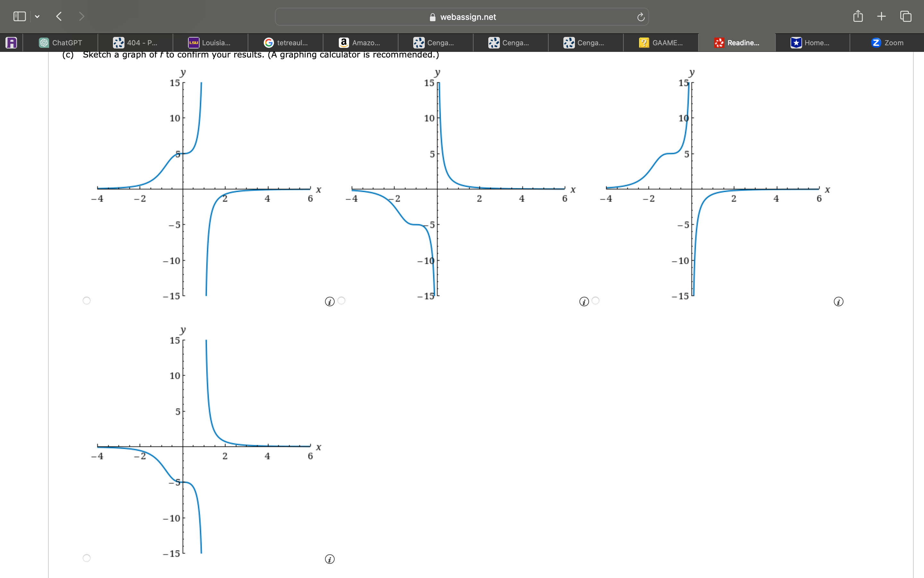Switch to the Zoom tab

point(887,42)
